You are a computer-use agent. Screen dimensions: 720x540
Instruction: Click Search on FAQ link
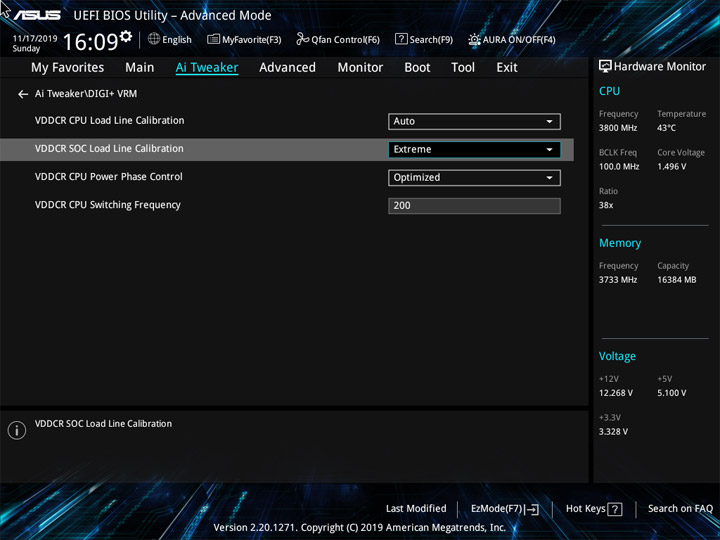(681, 509)
